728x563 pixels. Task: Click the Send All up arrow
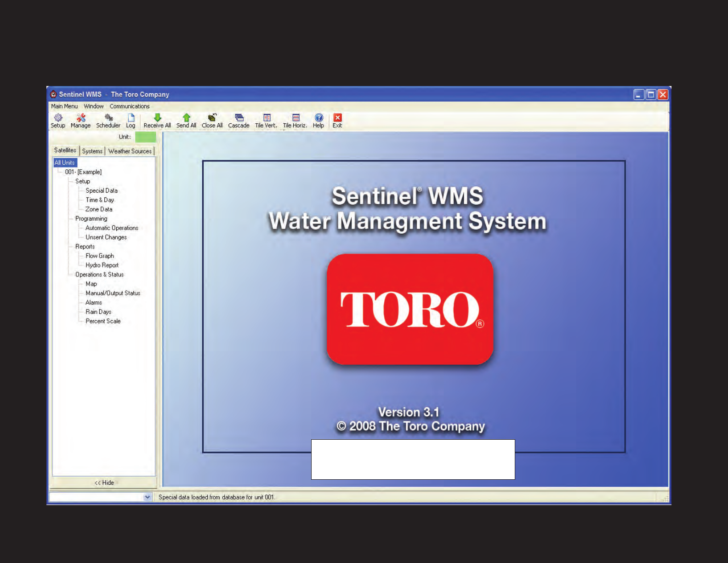[186, 121]
